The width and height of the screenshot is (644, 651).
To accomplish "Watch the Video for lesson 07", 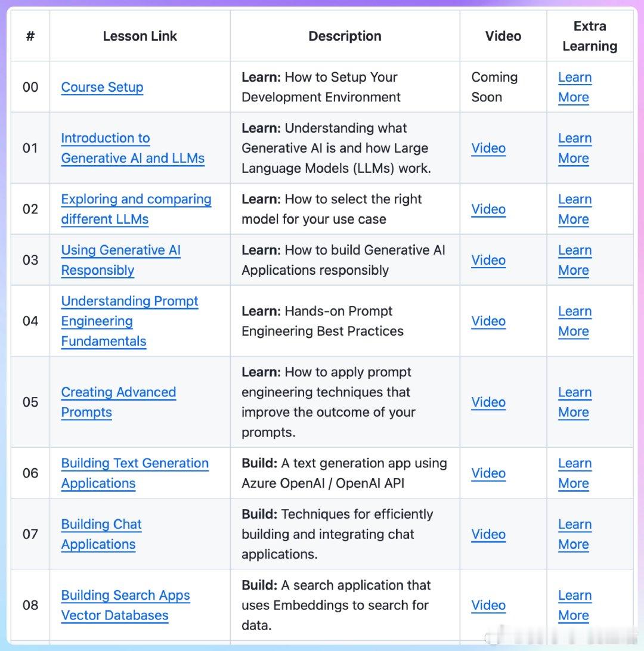I will (x=488, y=534).
